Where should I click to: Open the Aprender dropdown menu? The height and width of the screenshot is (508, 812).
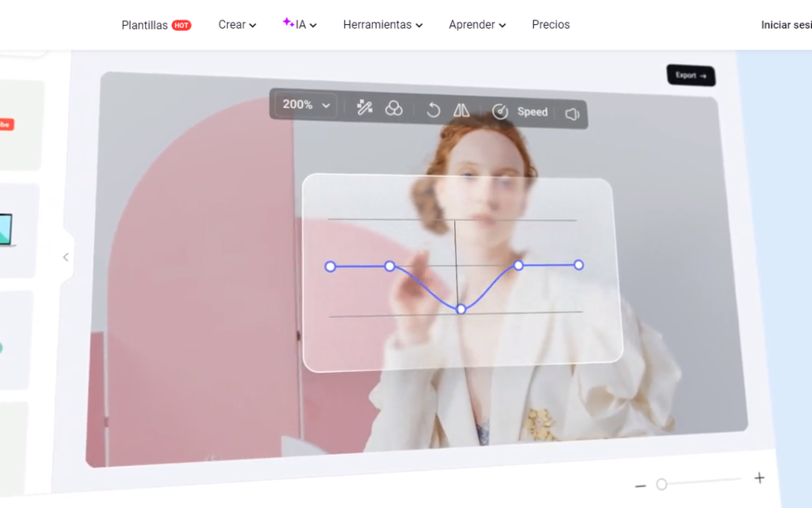(x=477, y=25)
